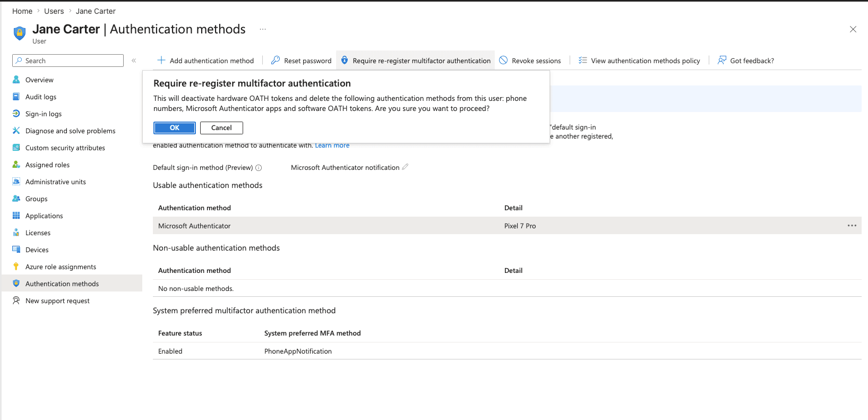
Task: Click the Custom security attributes icon
Action: (16, 148)
